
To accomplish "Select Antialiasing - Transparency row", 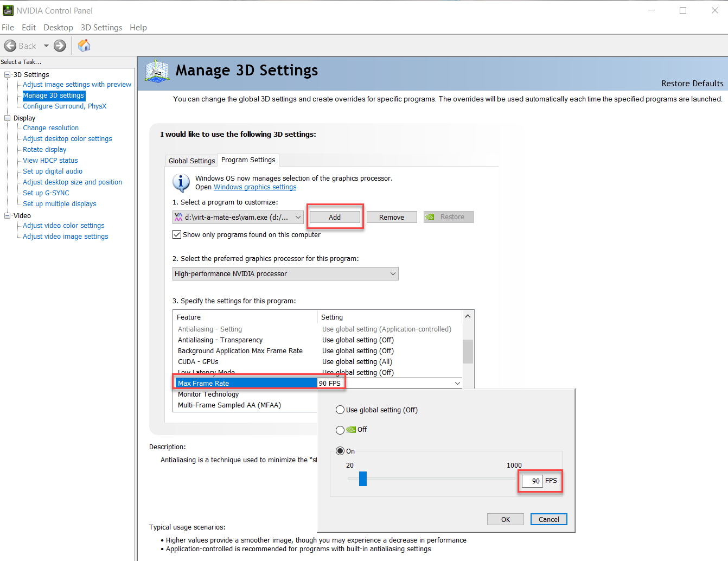I will pyautogui.click(x=318, y=340).
